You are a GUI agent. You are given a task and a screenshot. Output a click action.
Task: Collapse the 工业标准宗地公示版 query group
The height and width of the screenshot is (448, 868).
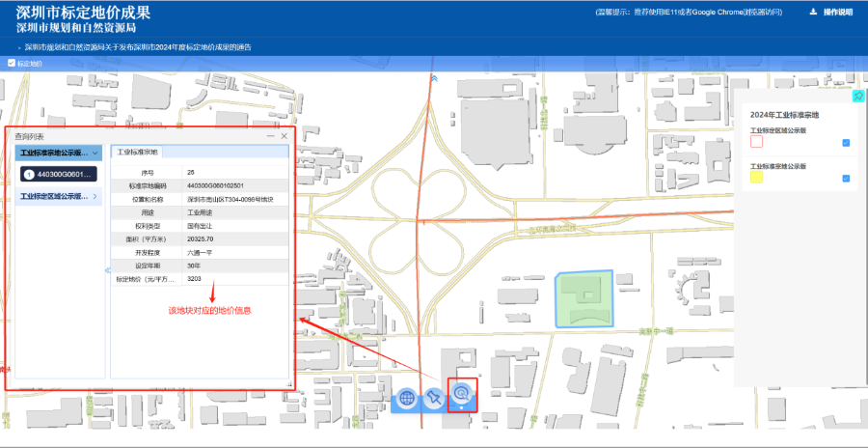[95, 153]
